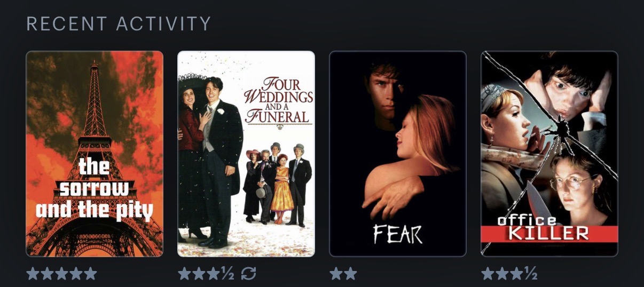Click the half-star symbol under Office Killer poster
Image resolution: width=644 pixels, height=287 pixels.
point(531,274)
